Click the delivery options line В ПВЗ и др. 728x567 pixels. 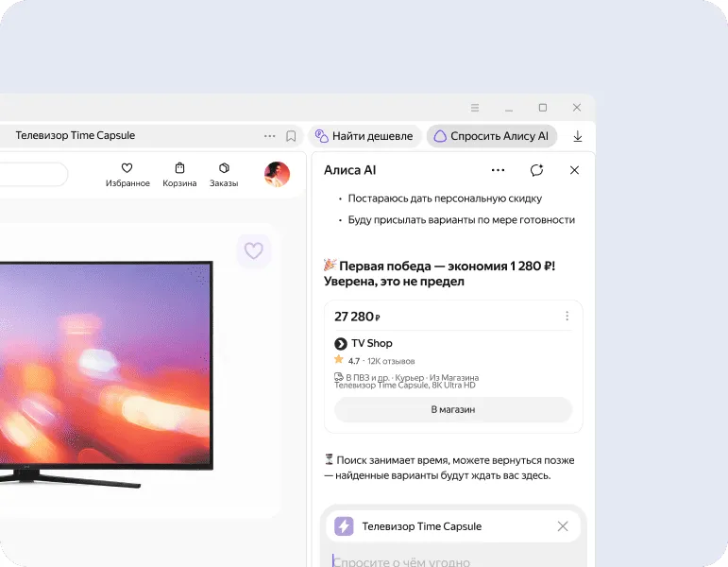407,377
